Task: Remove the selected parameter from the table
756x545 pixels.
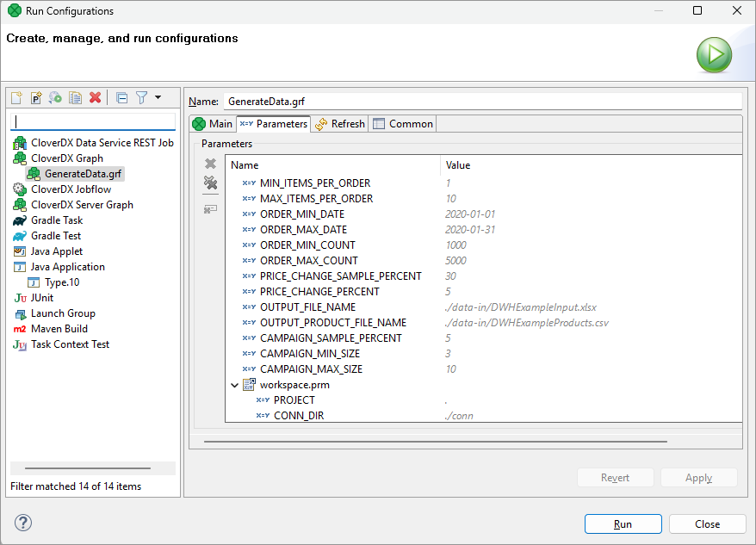Action: point(209,163)
